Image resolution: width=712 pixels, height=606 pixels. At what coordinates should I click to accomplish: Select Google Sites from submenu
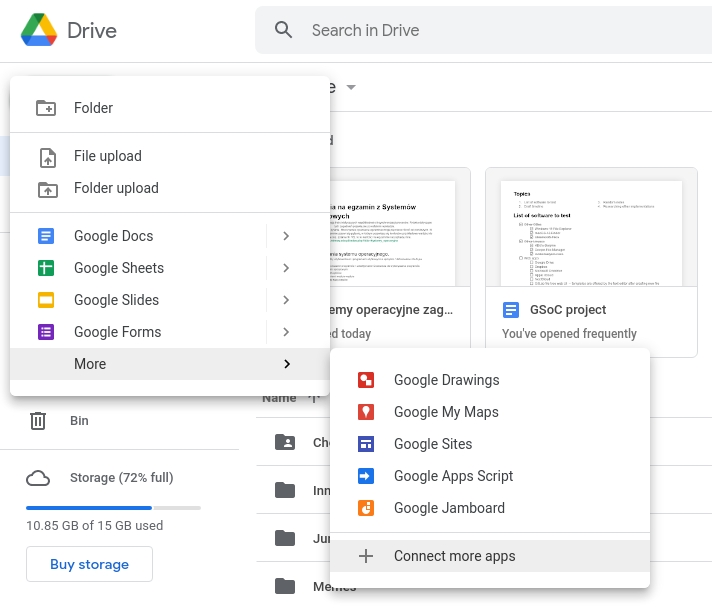[433, 444]
